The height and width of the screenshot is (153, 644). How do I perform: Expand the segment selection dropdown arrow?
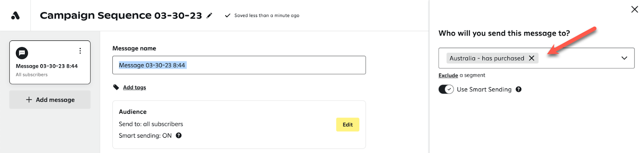[624, 58]
